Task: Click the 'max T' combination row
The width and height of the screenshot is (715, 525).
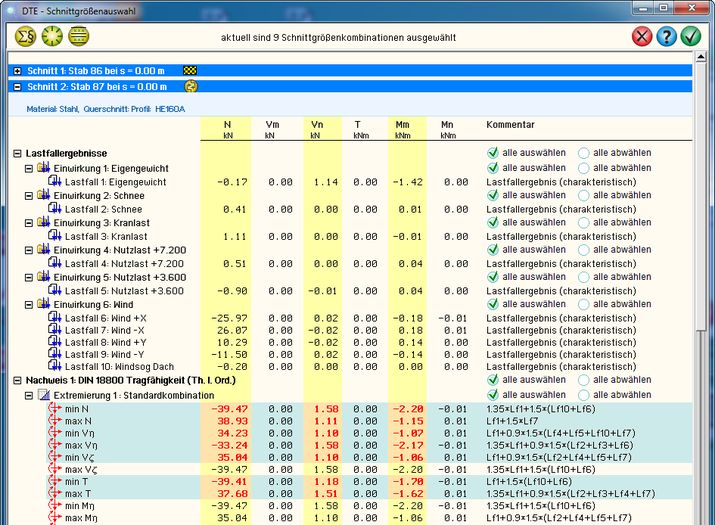Action: click(77, 493)
